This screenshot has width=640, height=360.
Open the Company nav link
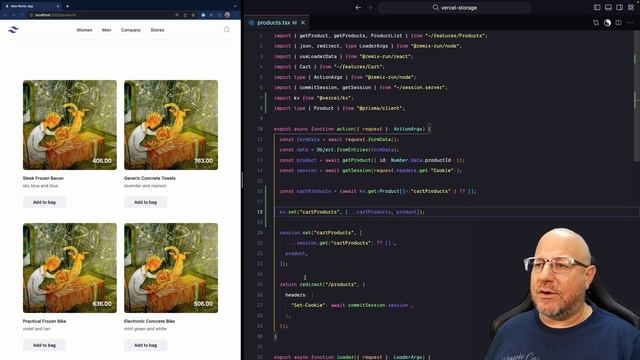[131, 30]
